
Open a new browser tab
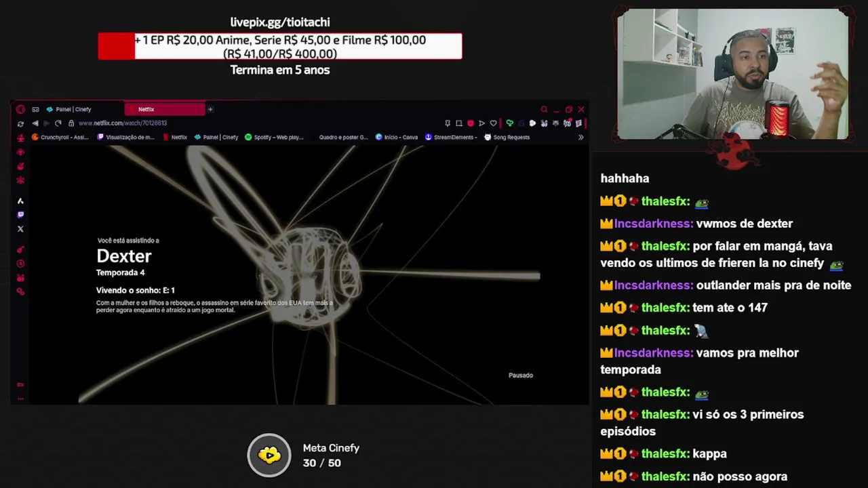point(210,109)
